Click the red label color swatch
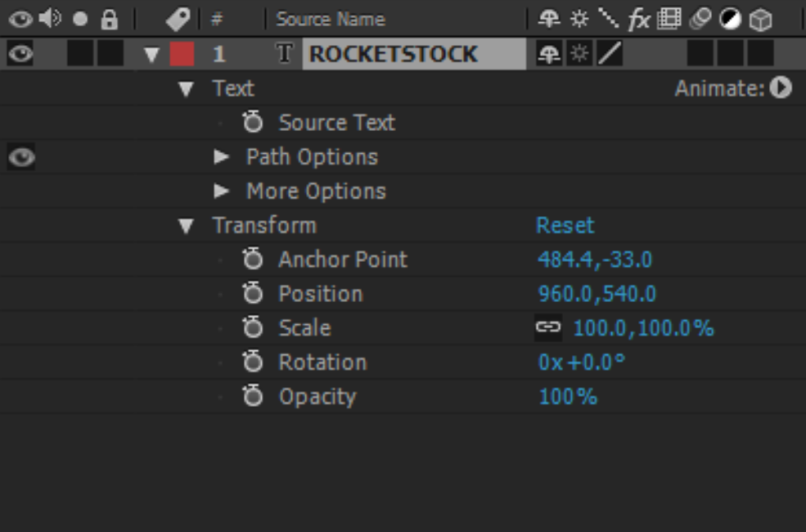Viewport: 806px width, 532px height. [182, 54]
